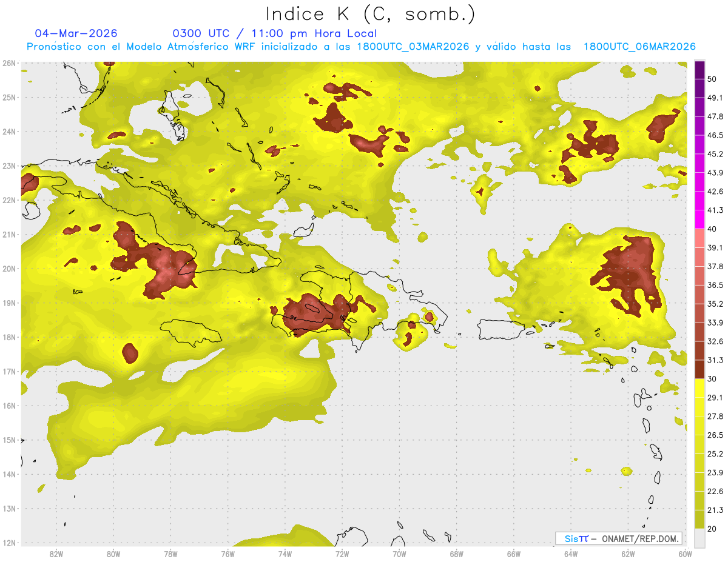Click the latitude label '17N'
The width and height of the screenshot is (728, 562).
(x=9, y=371)
